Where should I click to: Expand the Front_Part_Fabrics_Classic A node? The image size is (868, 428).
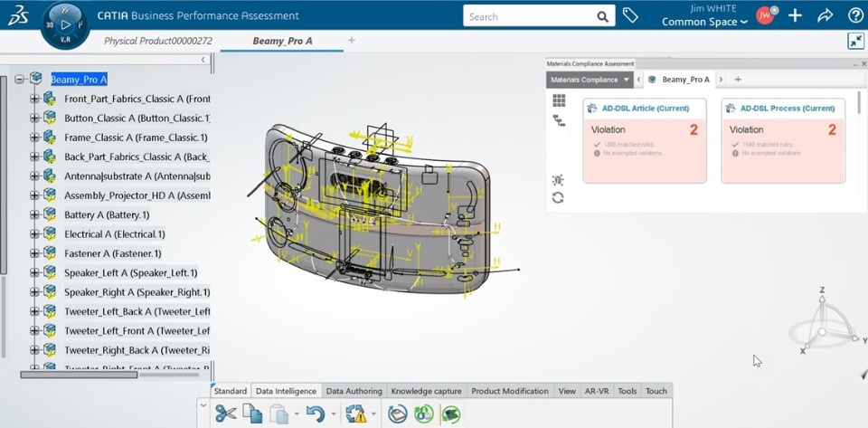tap(34, 99)
